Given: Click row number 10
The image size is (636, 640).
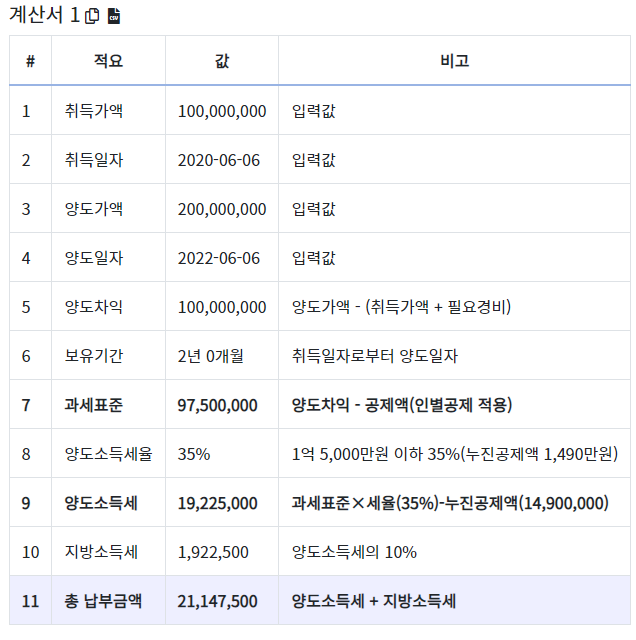Looking at the screenshot, I should 30,552.
